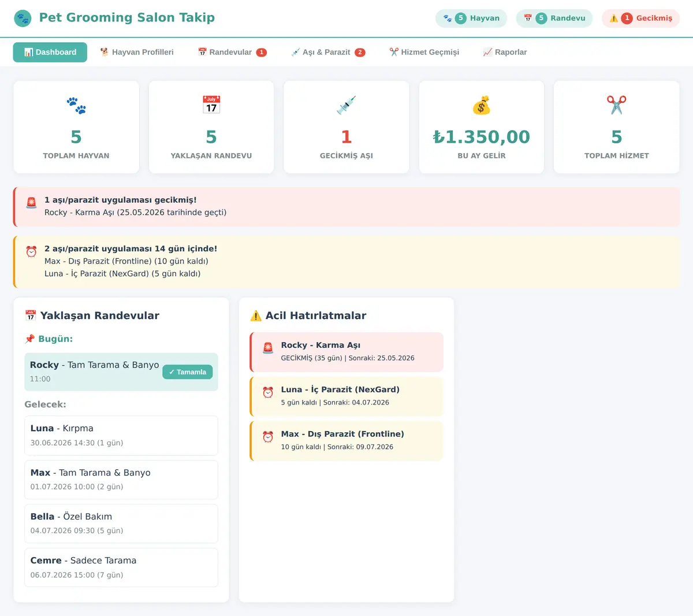Click the 'Luna - İç Parazit (NexGard) (5 gün kaldı)' line
This screenshot has height=616, width=693.
coord(122,274)
